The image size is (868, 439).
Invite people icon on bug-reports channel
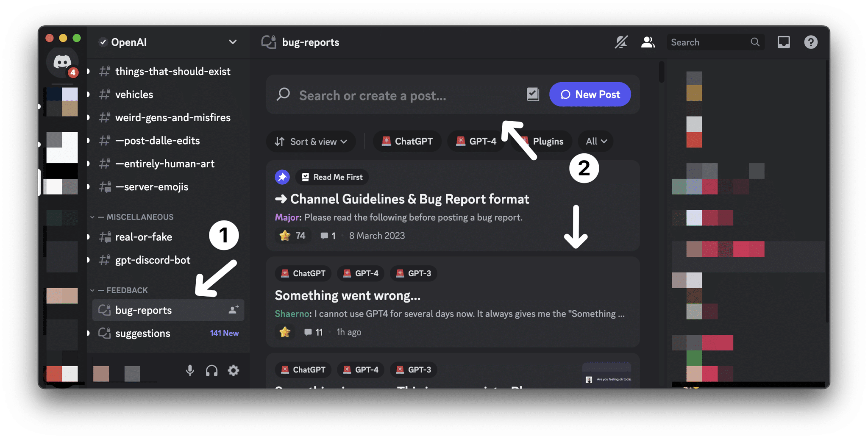(x=234, y=310)
